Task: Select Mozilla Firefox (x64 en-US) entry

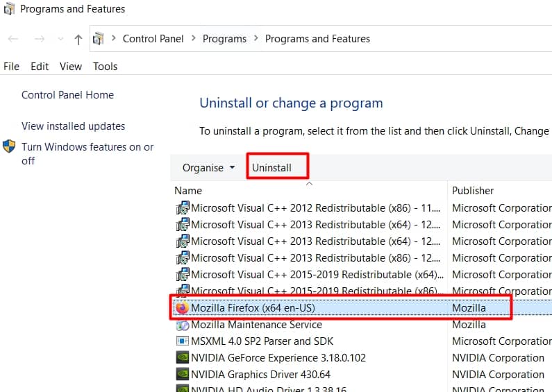Action: [x=253, y=308]
